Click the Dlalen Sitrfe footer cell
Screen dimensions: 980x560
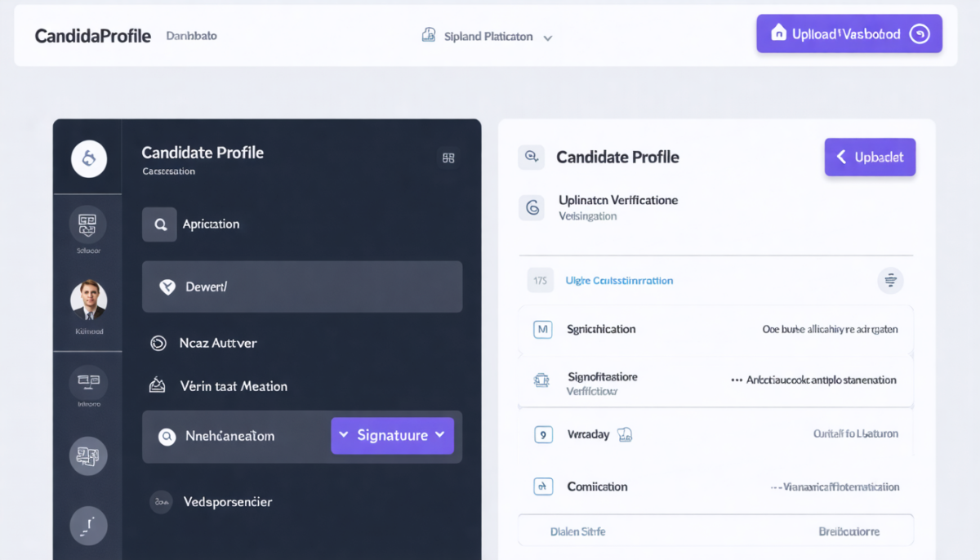[578, 531]
